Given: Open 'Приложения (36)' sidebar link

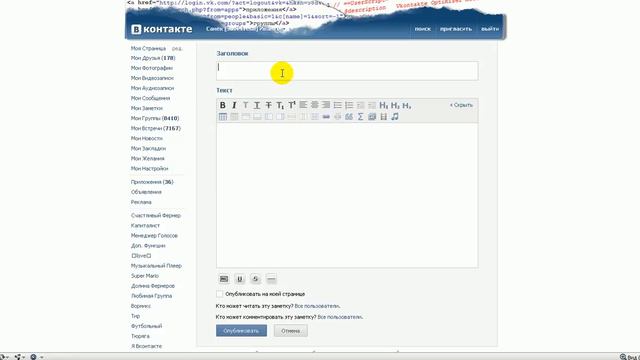Looking at the screenshot, I should pos(152,182).
